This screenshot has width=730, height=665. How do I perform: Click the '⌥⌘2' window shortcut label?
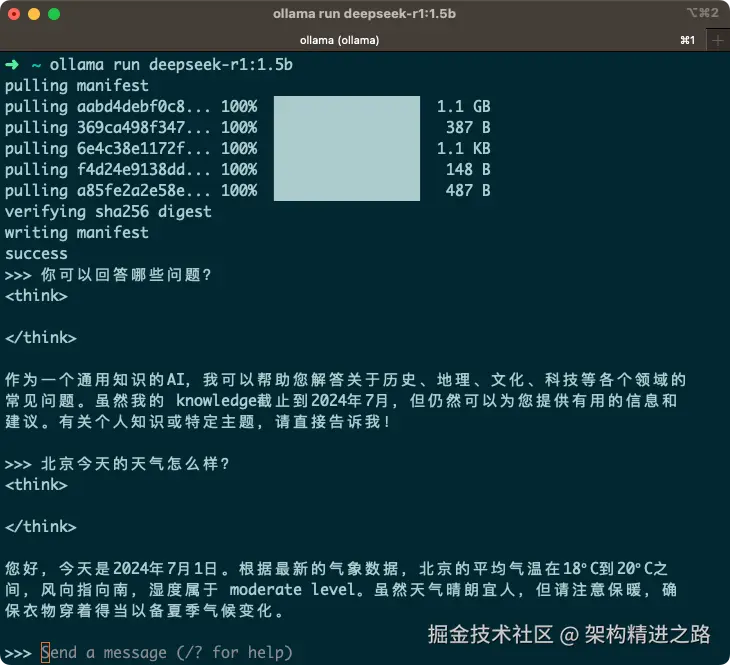coord(703,13)
